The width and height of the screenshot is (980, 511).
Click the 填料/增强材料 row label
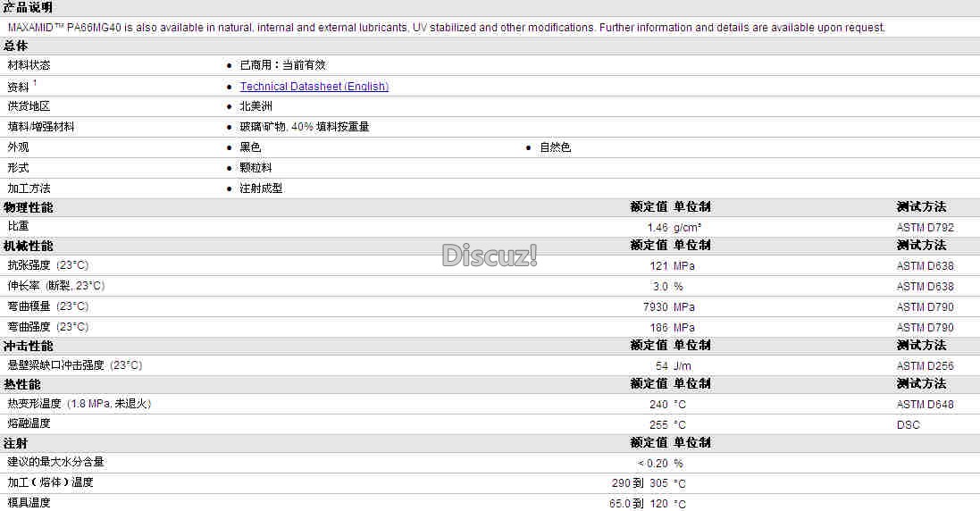(x=40, y=127)
